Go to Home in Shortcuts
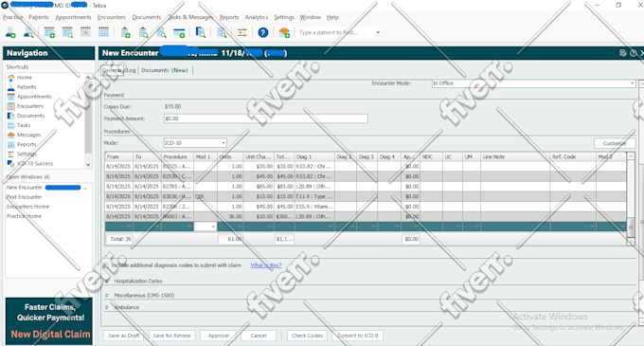The image size is (644, 346). (25, 77)
